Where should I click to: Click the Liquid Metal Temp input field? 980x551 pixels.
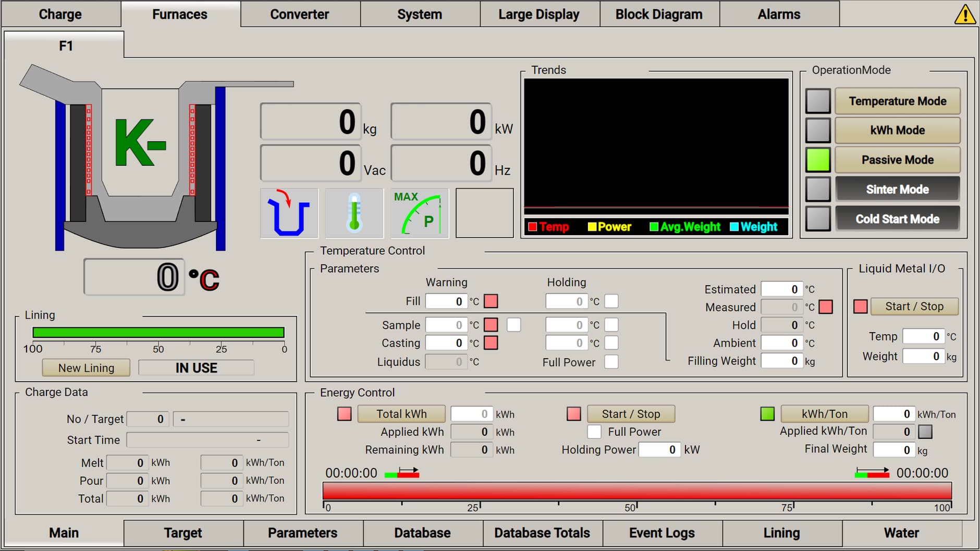coord(923,336)
